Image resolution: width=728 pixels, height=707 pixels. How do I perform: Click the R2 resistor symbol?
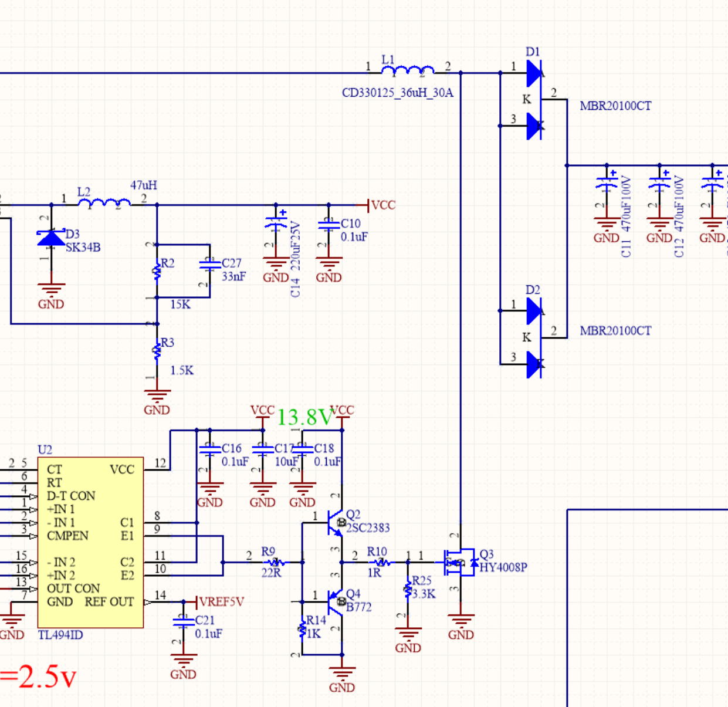[157, 271]
